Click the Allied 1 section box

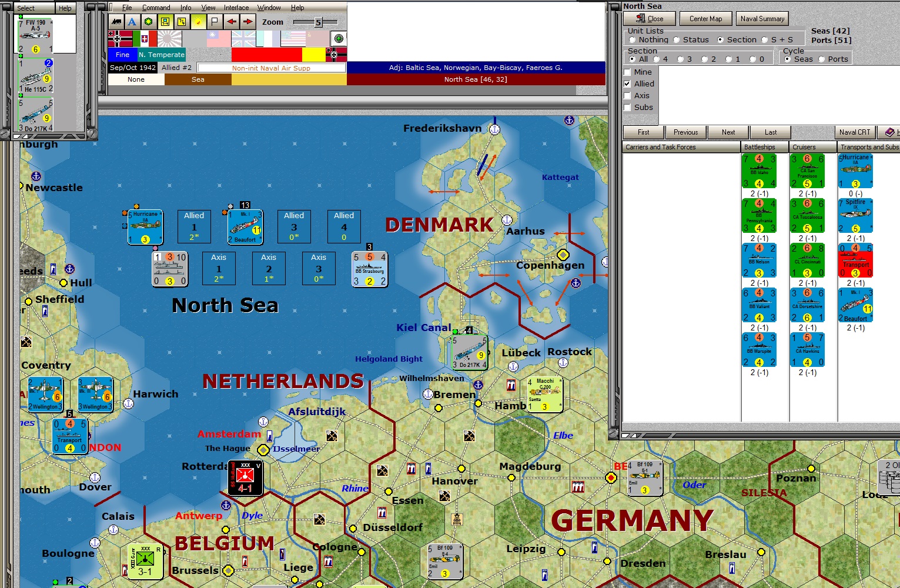(194, 227)
